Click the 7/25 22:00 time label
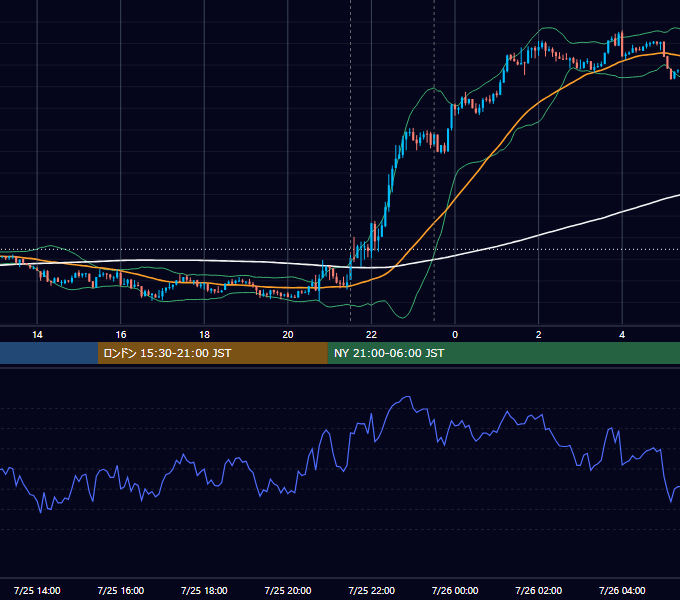This screenshot has width=680, height=600. [372, 590]
